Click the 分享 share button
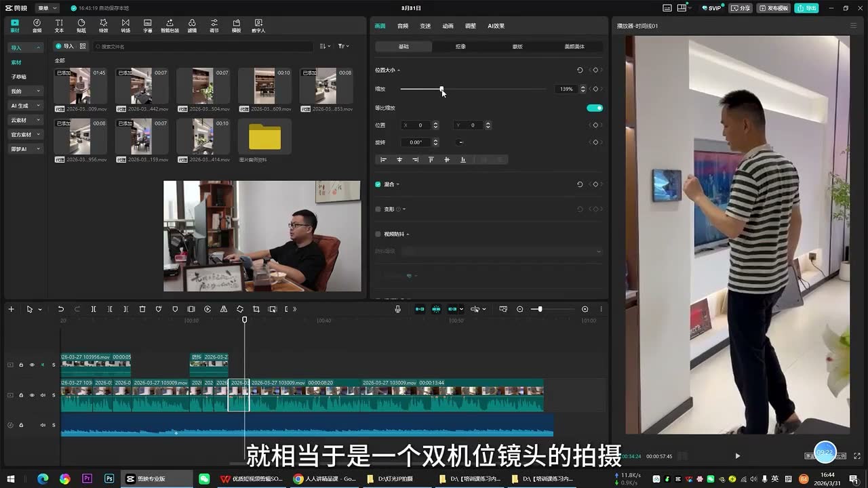The height and width of the screenshot is (488, 868). (741, 8)
